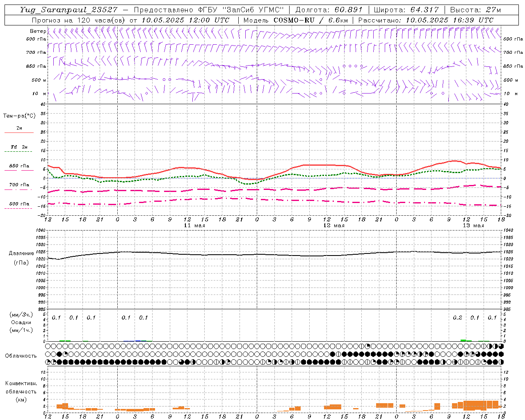The image size is (525, 420).
Task: Select the (гПа) pressure unit label
Action: point(21,263)
